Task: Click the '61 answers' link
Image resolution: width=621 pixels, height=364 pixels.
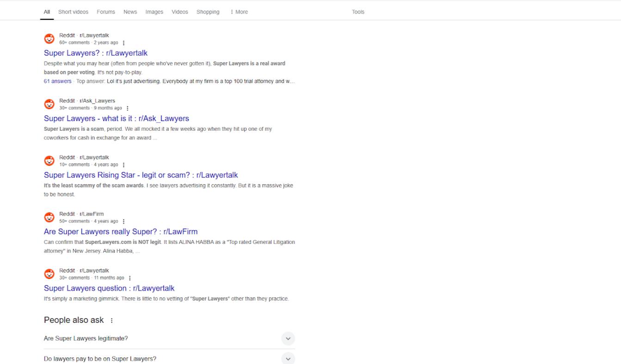Action: (x=57, y=81)
